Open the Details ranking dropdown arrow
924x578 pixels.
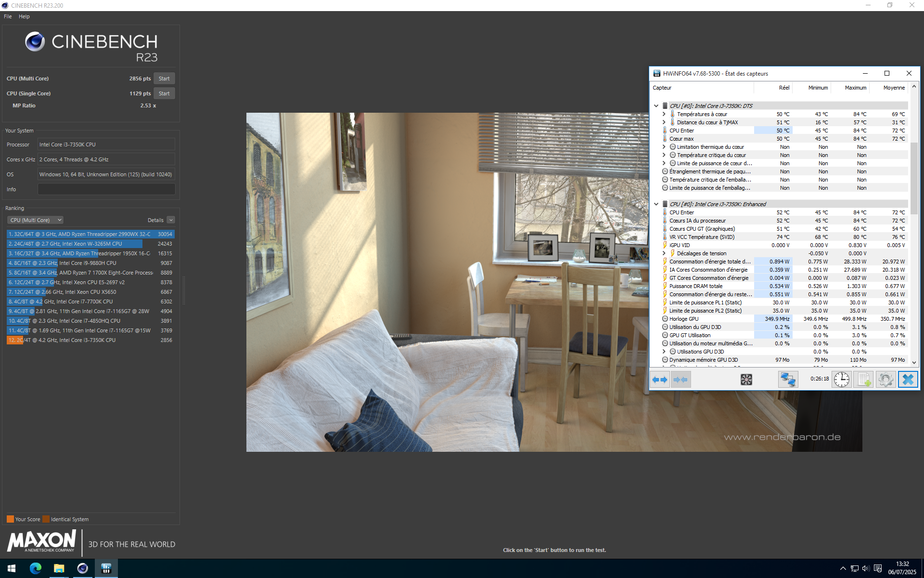[171, 220]
